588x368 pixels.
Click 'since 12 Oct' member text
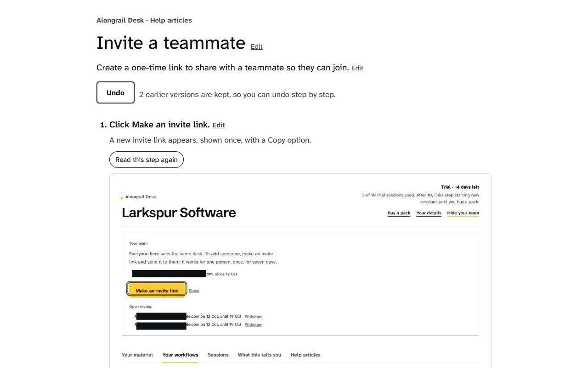click(226, 274)
